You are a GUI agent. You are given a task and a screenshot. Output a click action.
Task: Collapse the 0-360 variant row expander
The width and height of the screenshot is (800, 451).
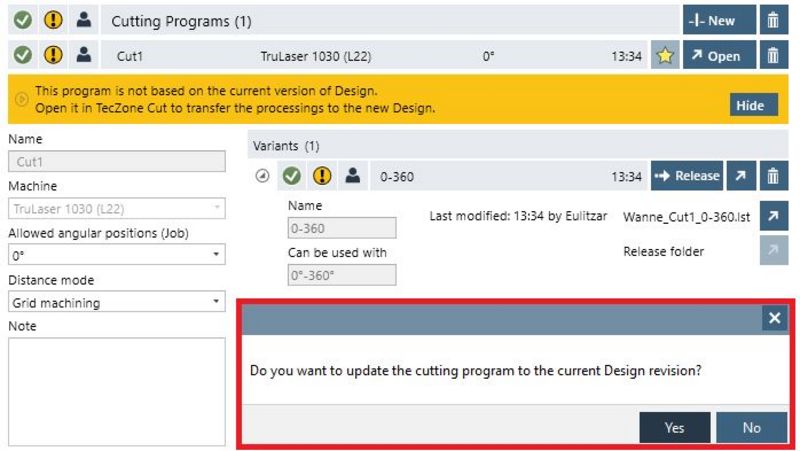[x=262, y=176]
